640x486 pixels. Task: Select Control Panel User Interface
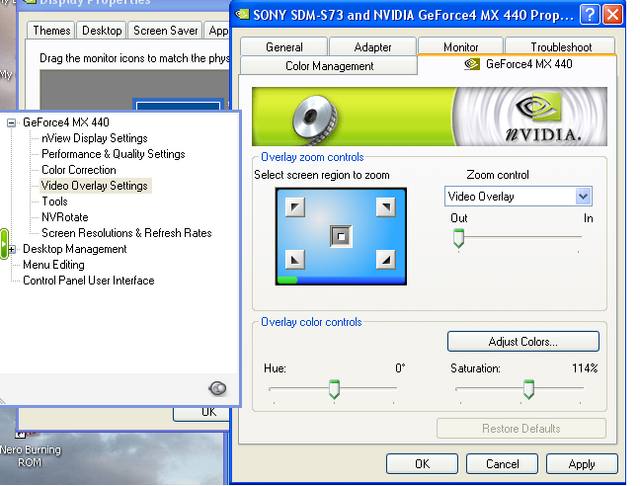point(89,281)
